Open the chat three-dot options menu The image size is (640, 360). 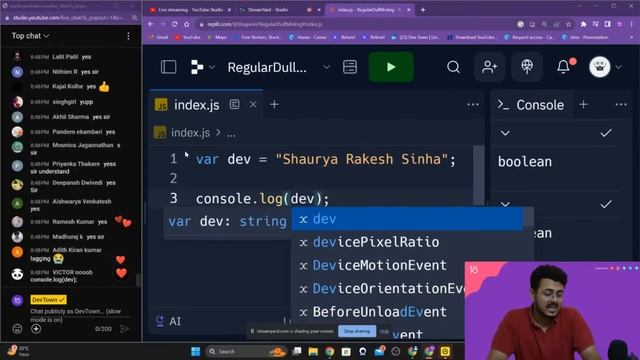[128, 36]
